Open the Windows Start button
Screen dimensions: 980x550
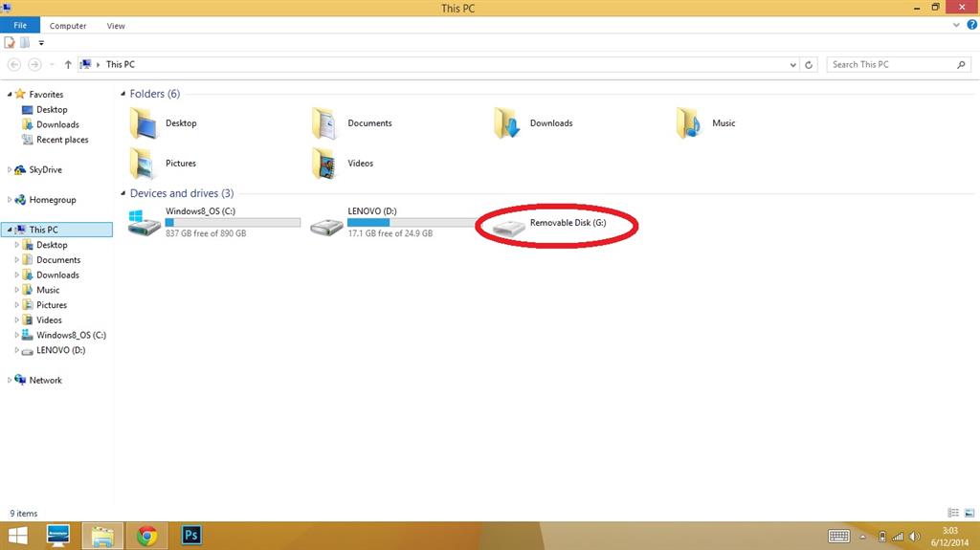(17, 536)
